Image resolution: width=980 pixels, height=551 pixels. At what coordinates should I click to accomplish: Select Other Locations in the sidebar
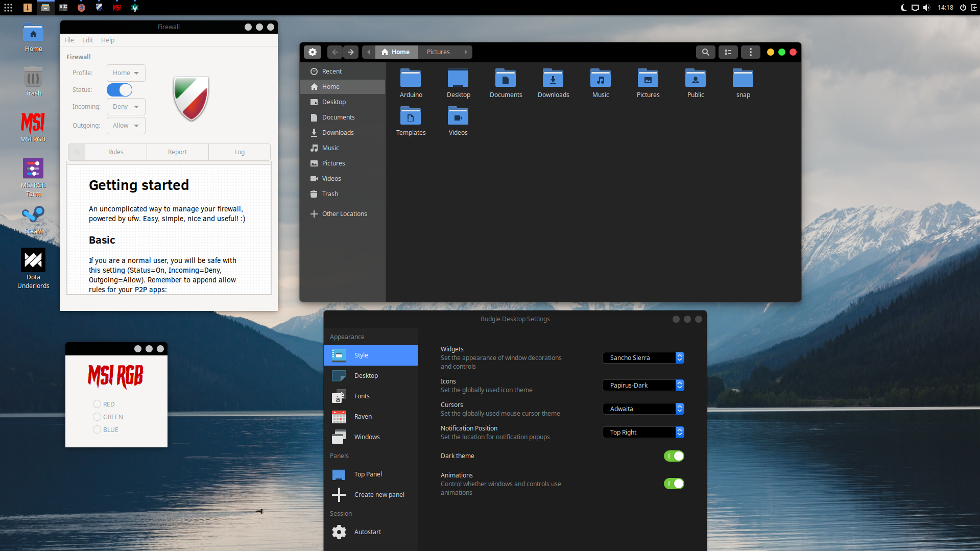tap(344, 214)
